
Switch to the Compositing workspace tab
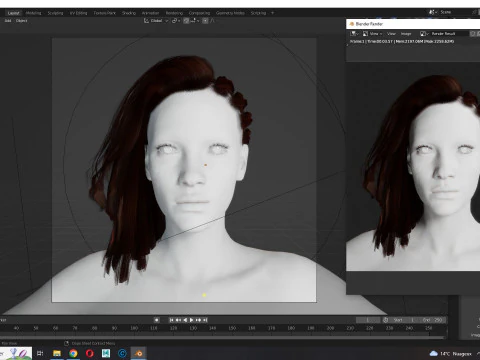(199, 13)
